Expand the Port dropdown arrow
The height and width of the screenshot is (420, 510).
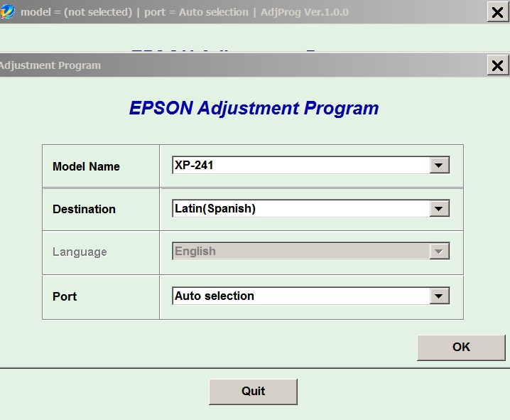point(440,296)
